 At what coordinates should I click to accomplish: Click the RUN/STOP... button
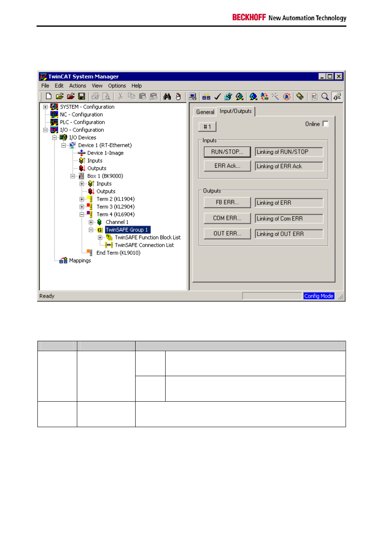(x=227, y=152)
